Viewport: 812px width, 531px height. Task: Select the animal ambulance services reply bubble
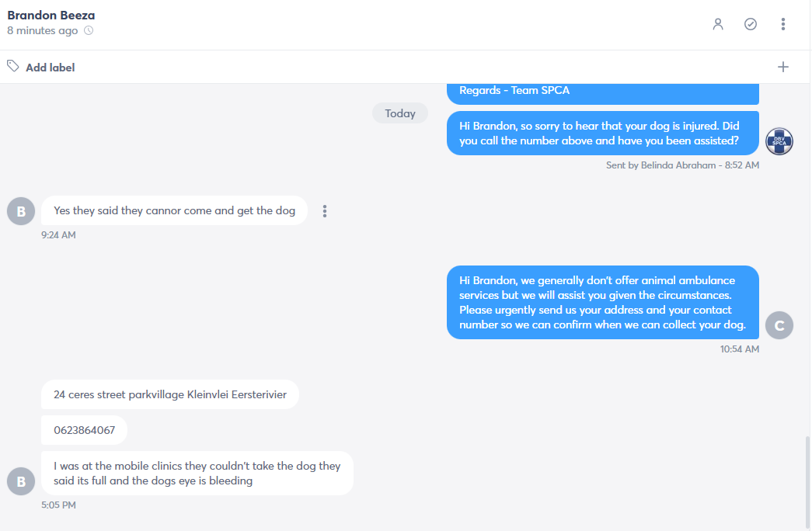pyautogui.click(x=603, y=302)
